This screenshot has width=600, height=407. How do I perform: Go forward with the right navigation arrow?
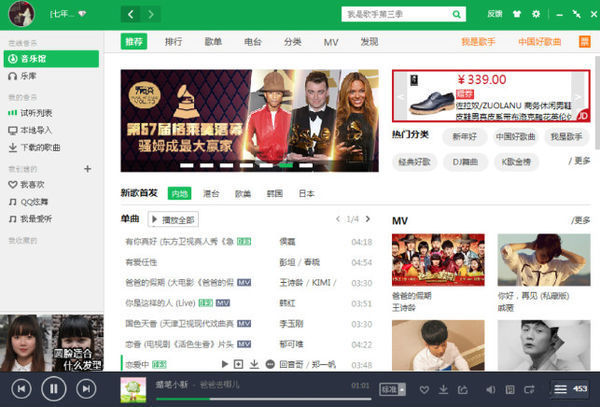coord(151,15)
